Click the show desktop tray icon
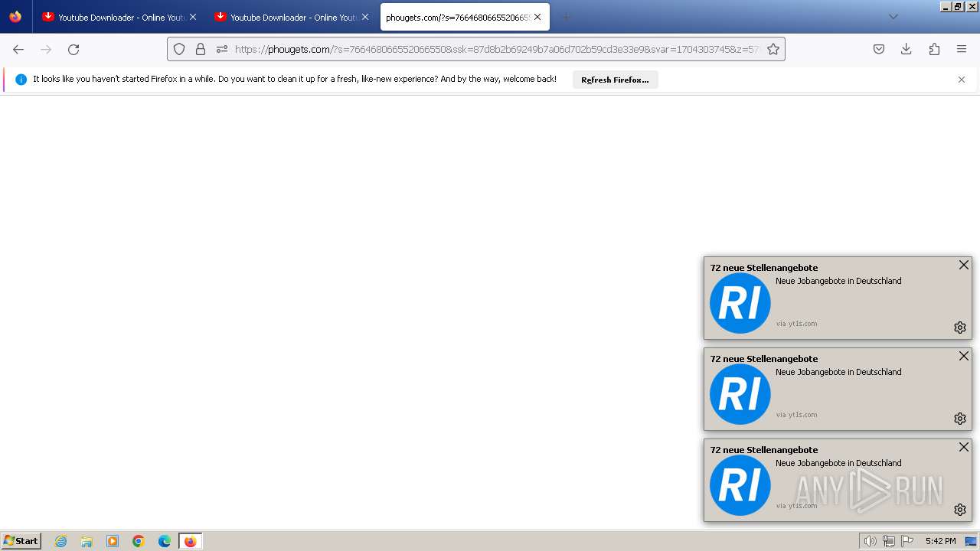 click(x=971, y=541)
